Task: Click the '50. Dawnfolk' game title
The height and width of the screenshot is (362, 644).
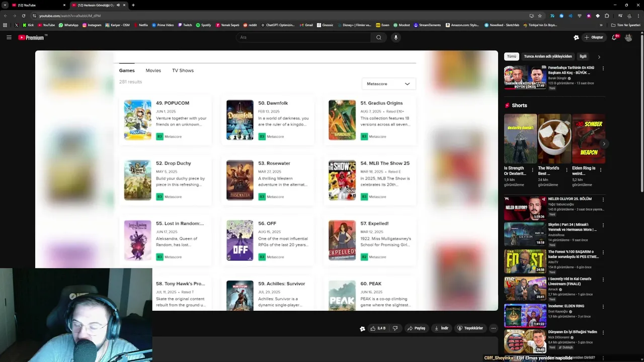Action: pyautogui.click(x=273, y=103)
